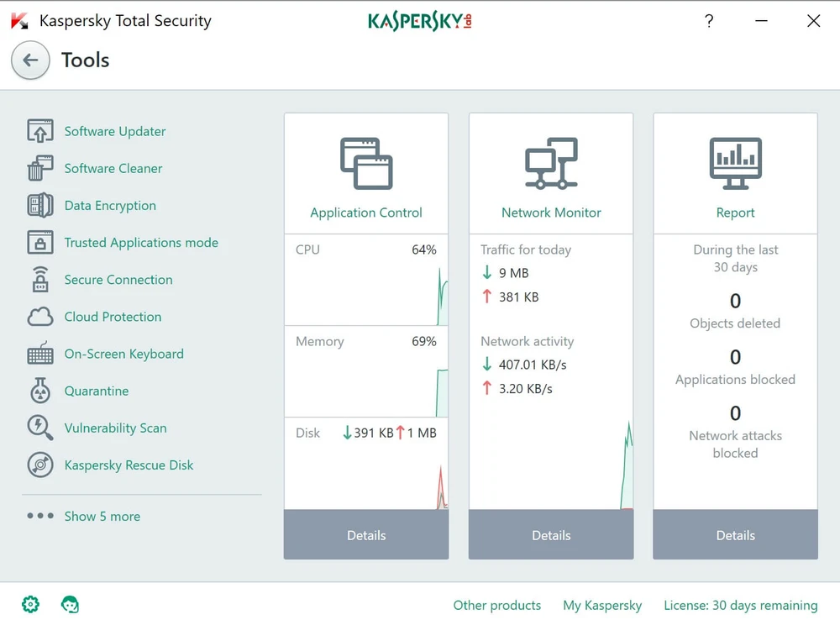Screen dimensions: 840x625
Task: Launch the On-Screen Keyboard
Action: (x=123, y=354)
